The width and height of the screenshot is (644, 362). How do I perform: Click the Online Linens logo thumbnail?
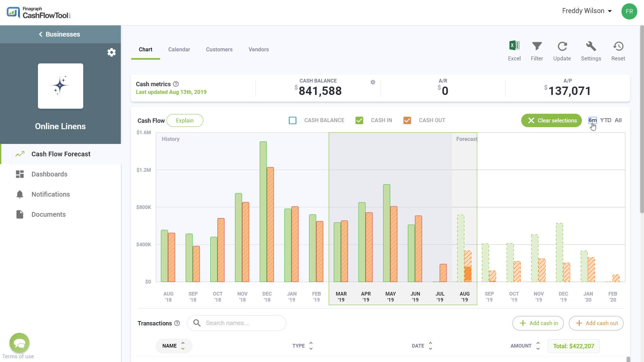tap(60, 86)
